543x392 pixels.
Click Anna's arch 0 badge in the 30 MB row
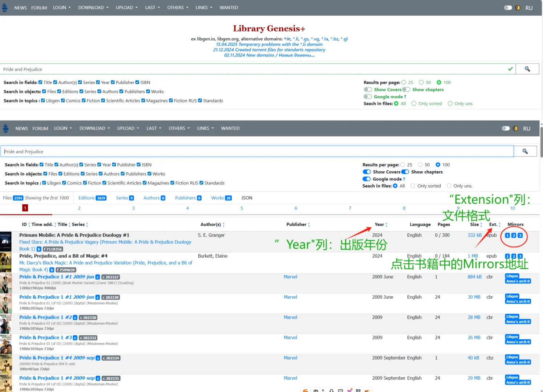pos(518,302)
